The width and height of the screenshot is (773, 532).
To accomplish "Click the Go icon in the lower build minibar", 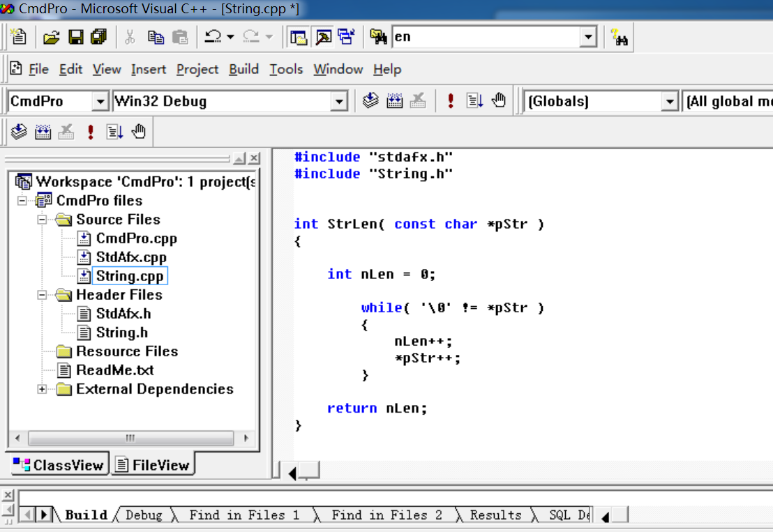I will (x=115, y=132).
